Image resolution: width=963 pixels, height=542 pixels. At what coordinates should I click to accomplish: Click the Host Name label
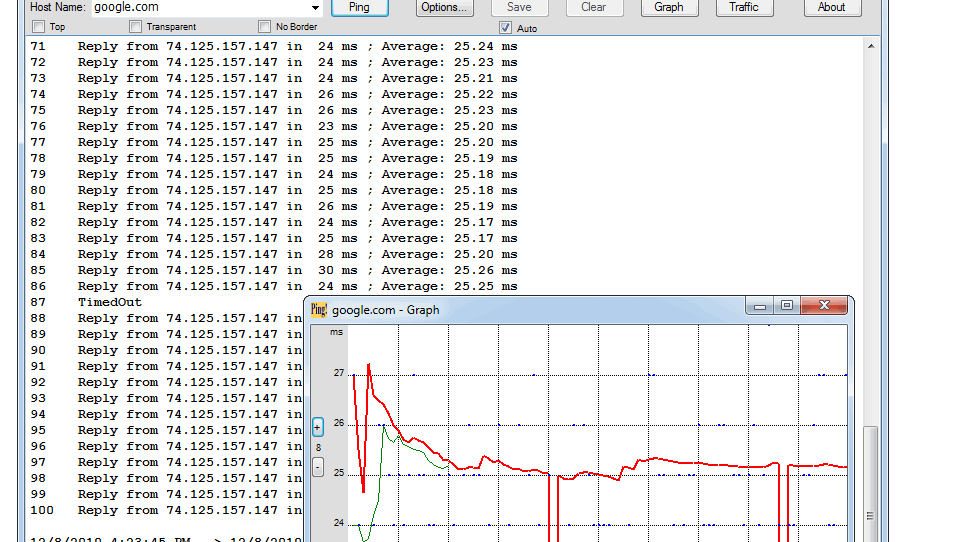click(x=58, y=7)
